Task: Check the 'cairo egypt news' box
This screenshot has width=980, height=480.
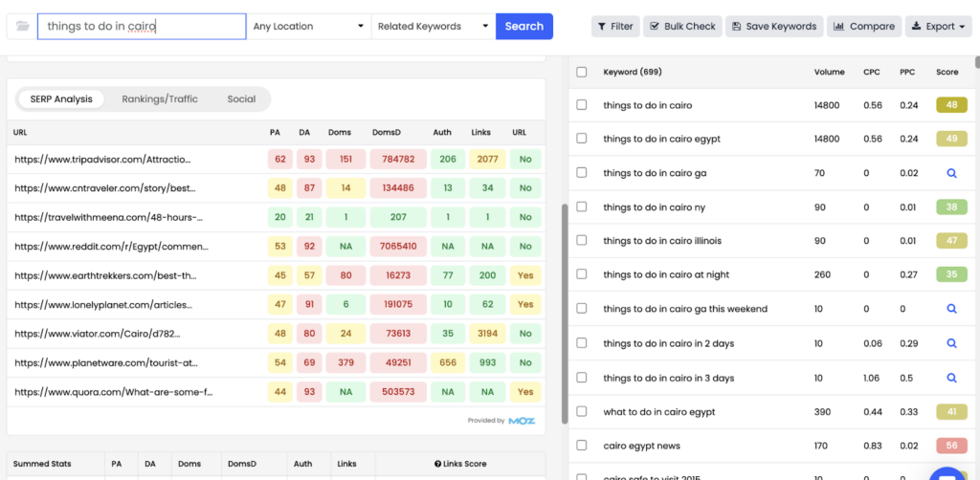Action: click(x=582, y=445)
